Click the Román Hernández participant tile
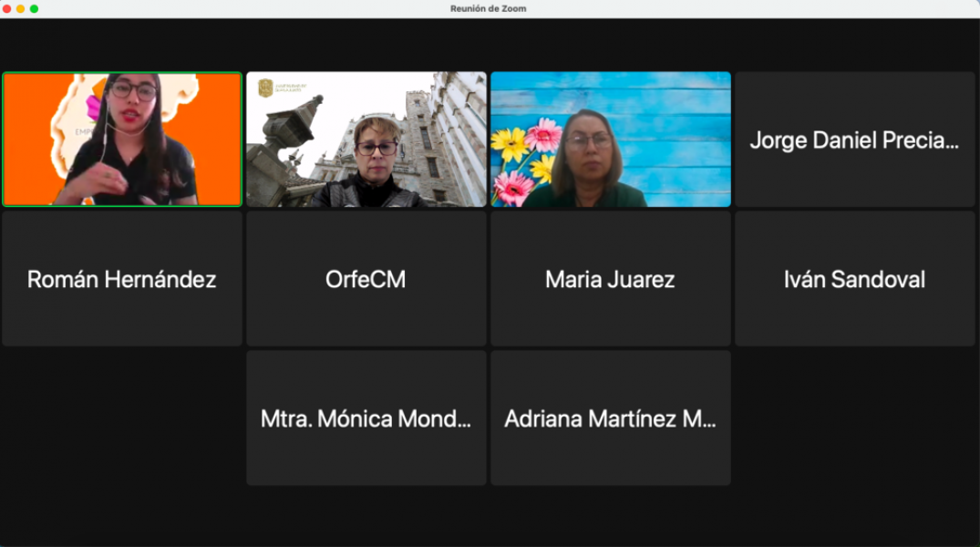980x547 pixels. point(122,279)
